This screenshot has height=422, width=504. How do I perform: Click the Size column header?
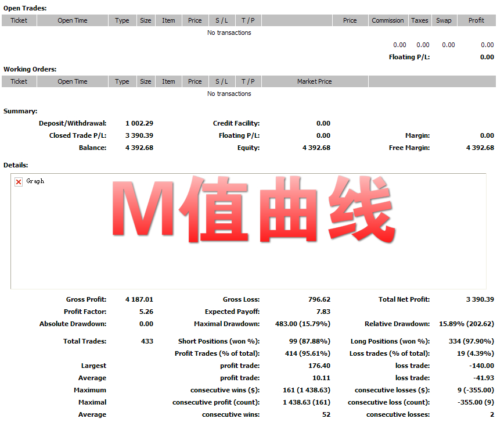click(146, 20)
